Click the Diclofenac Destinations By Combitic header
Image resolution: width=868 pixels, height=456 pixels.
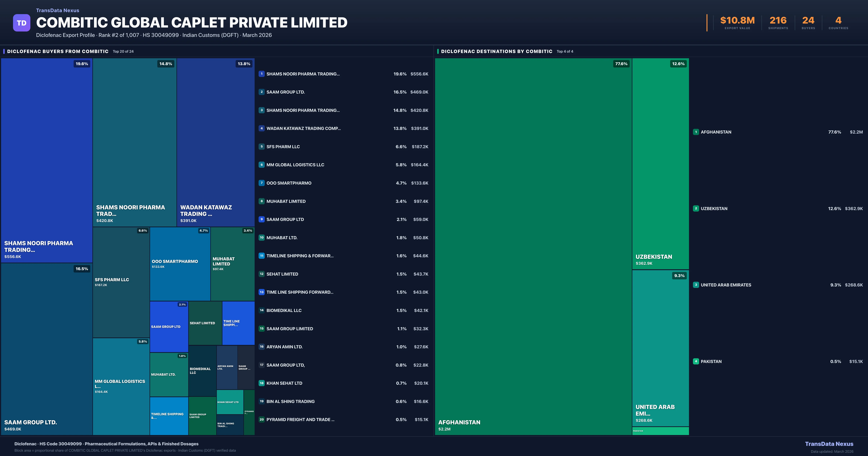(496, 51)
